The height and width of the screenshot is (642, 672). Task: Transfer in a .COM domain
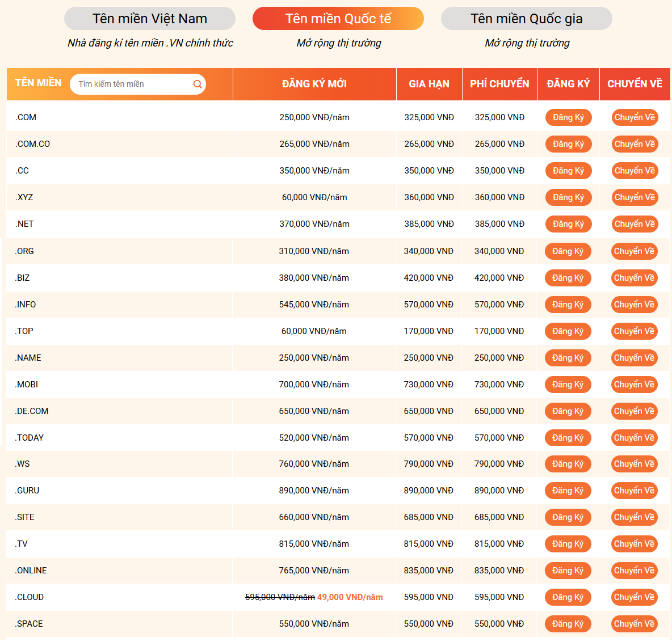(635, 117)
